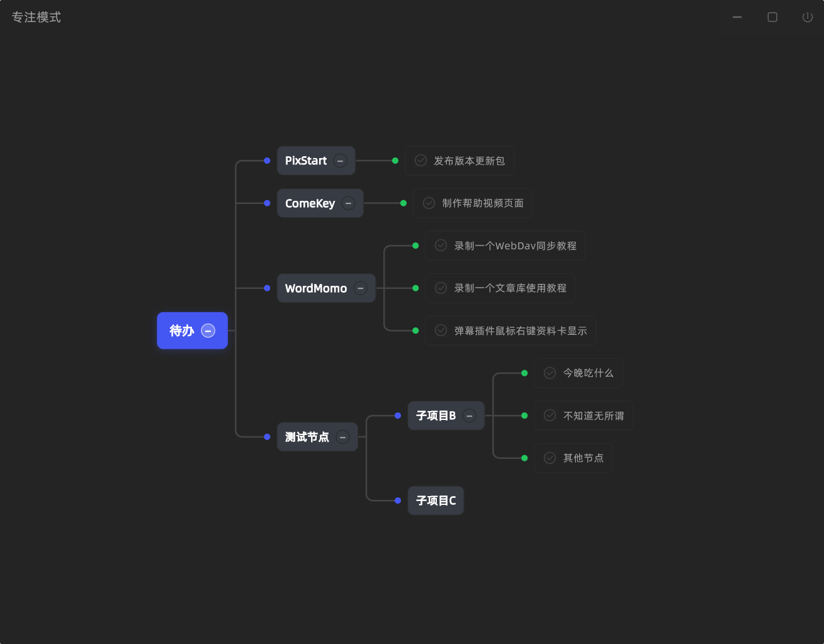Select the WordMomo node label
Image resolution: width=824 pixels, height=644 pixels.
pos(316,288)
